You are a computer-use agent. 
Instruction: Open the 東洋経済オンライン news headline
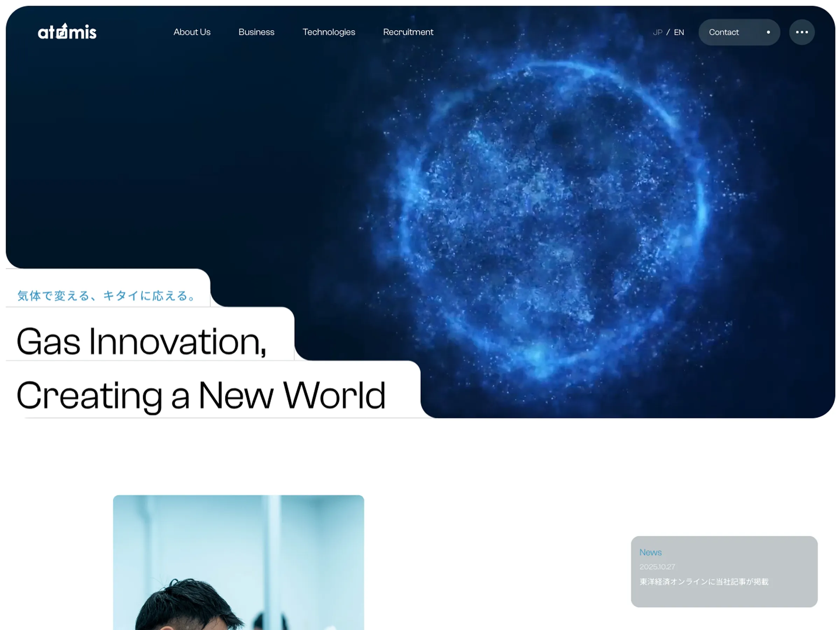click(703, 582)
